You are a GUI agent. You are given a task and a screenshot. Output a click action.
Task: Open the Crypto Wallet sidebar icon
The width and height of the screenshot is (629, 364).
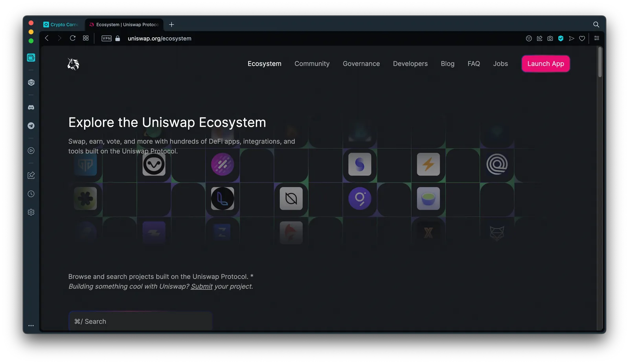31,58
